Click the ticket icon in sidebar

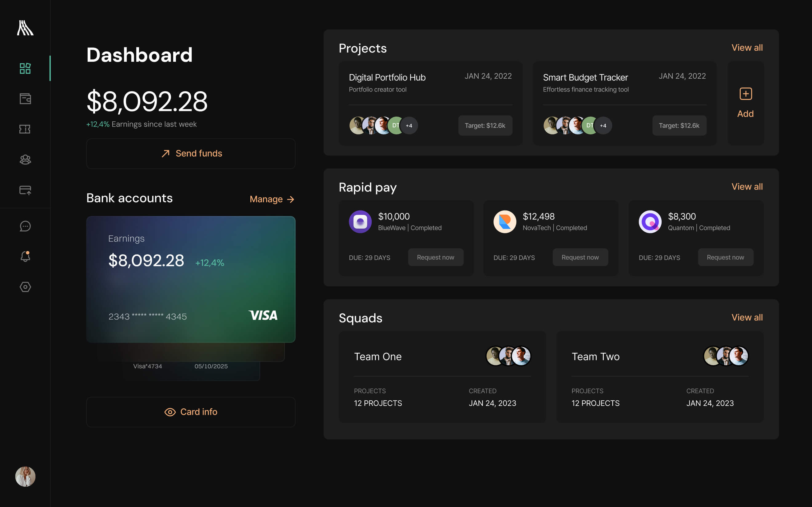click(x=25, y=129)
